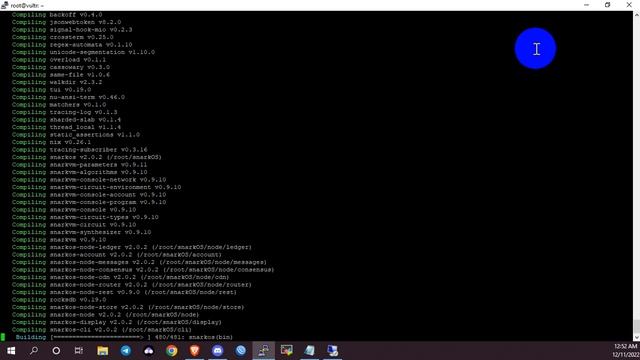Open the notepad-style app in taskbar
The height and width of the screenshot is (360, 640).
309,351
